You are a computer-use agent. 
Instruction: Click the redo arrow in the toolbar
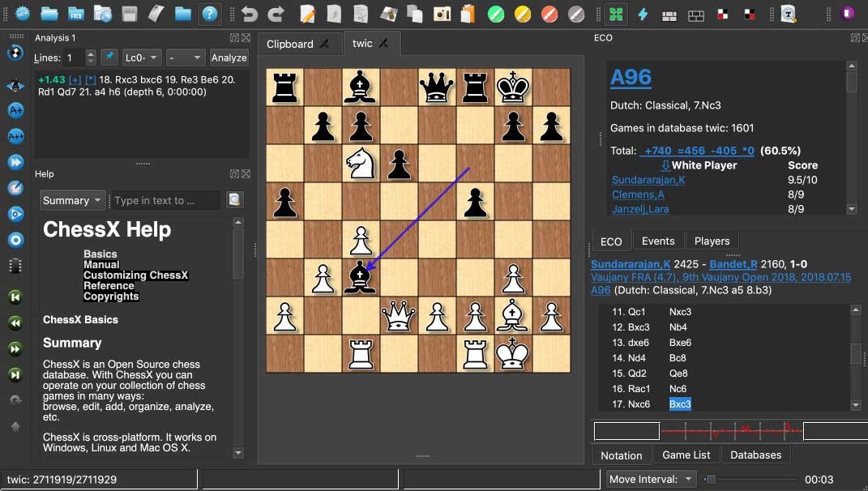tap(276, 14)
